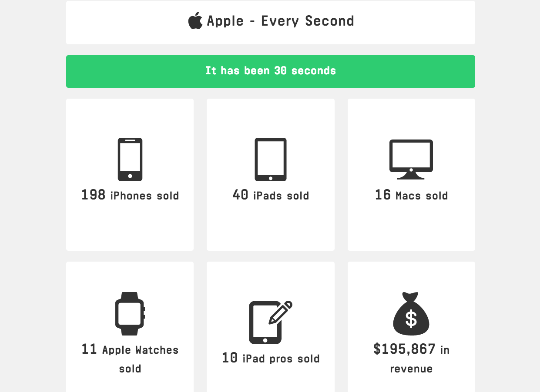Click the iPad tablet icon
This screenshot has width=540, height=392.
[271, 159]
